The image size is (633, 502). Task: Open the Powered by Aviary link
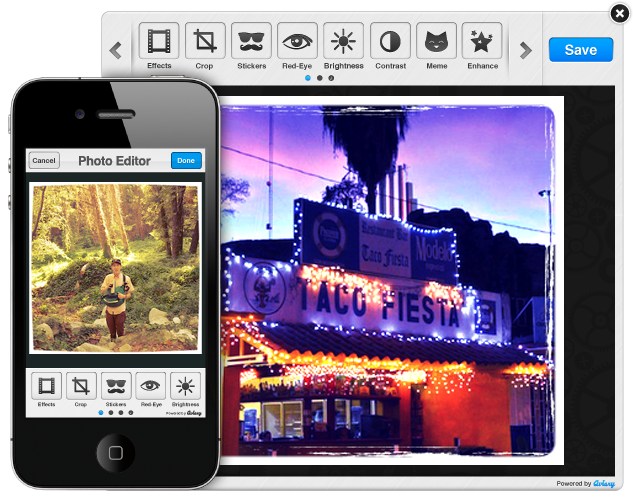(585, 483)
